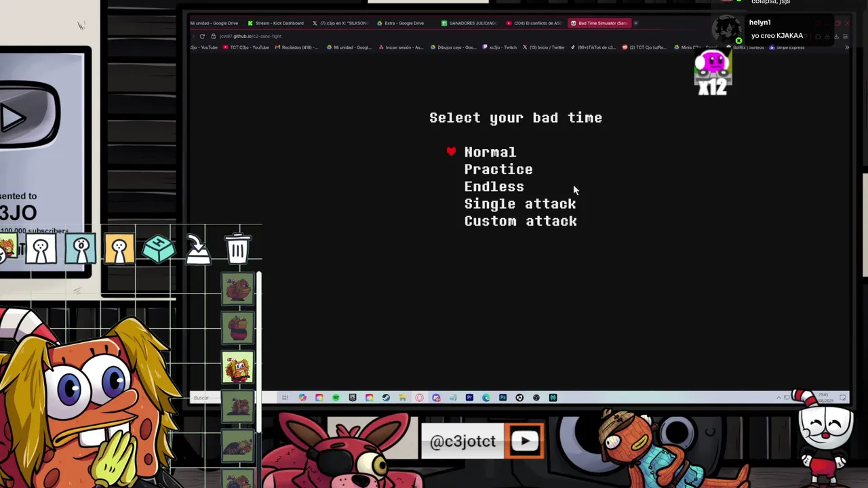Open a new browser tab
868x488 pixels.
pyautogui.click(x=636, y=23)
